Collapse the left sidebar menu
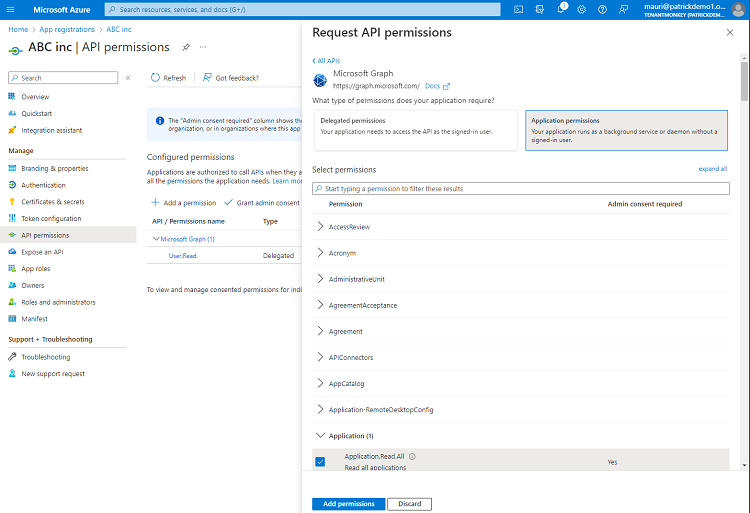 pyautogui.click(x=128, y=77)
